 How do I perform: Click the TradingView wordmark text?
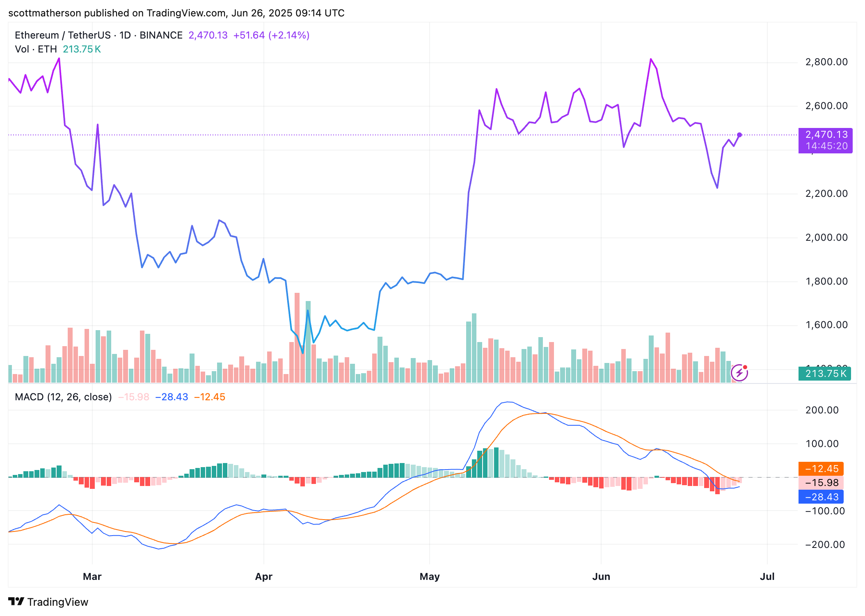58,602
